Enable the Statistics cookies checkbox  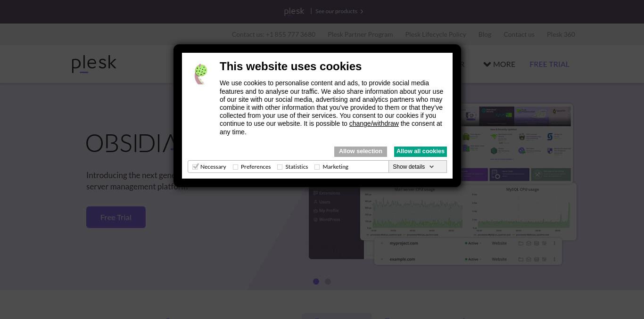(280, 167)
